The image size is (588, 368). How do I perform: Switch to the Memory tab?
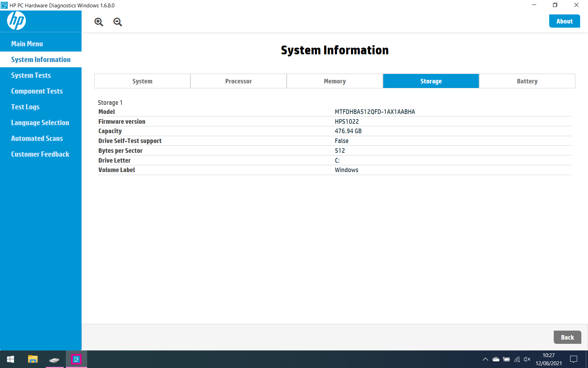(335, 81)
